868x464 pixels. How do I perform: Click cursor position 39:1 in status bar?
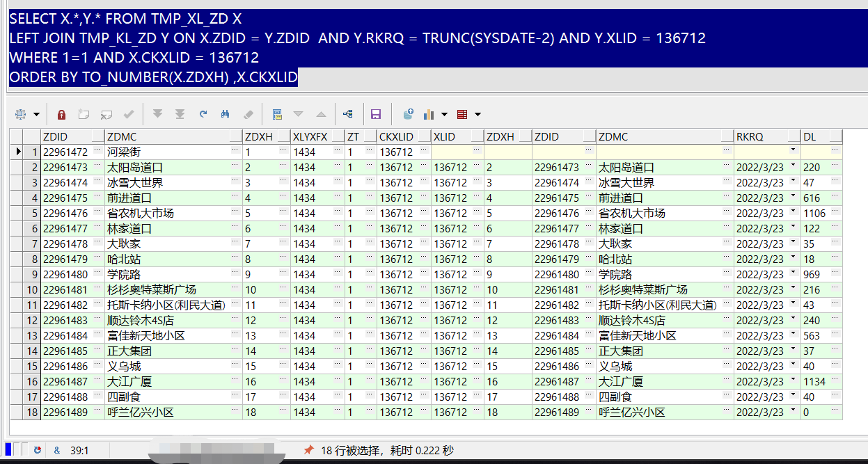(79, 450)
